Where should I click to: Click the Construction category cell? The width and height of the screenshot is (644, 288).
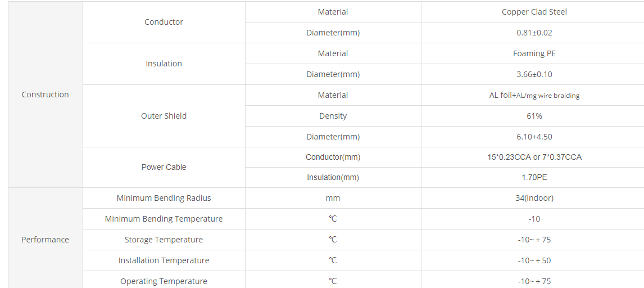[45, 94]
